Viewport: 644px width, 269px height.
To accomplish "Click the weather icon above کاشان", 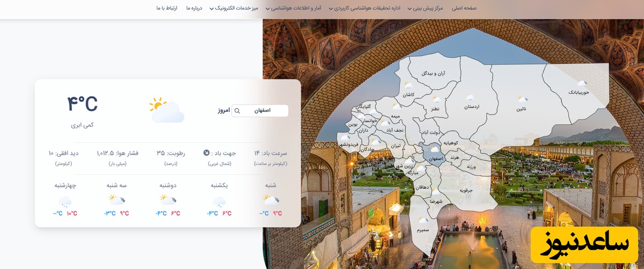I will 408,85.
